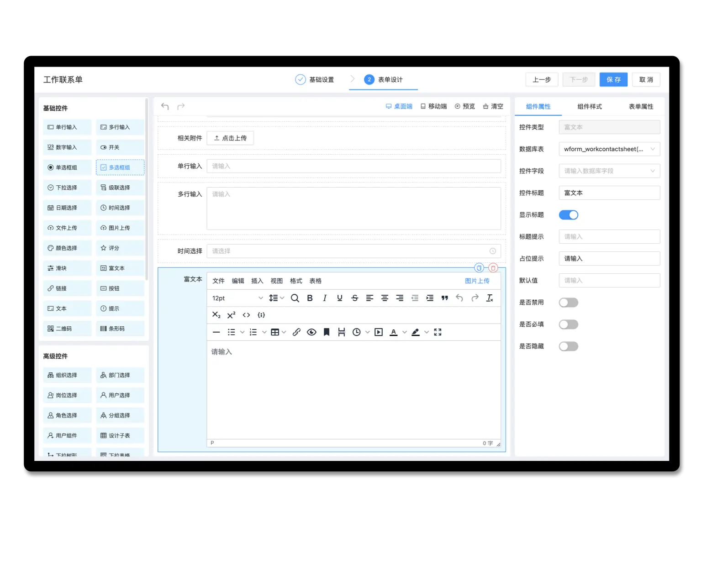Screen dimensions: 728x564
Task: Open the 编辑 menu in editor
Action: pyautogui.click(x=238, y=281)
